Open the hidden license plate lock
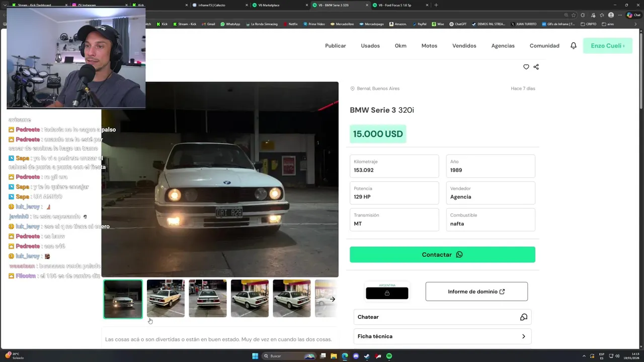This screenshot has height=362, width=644. pos(387,293)
